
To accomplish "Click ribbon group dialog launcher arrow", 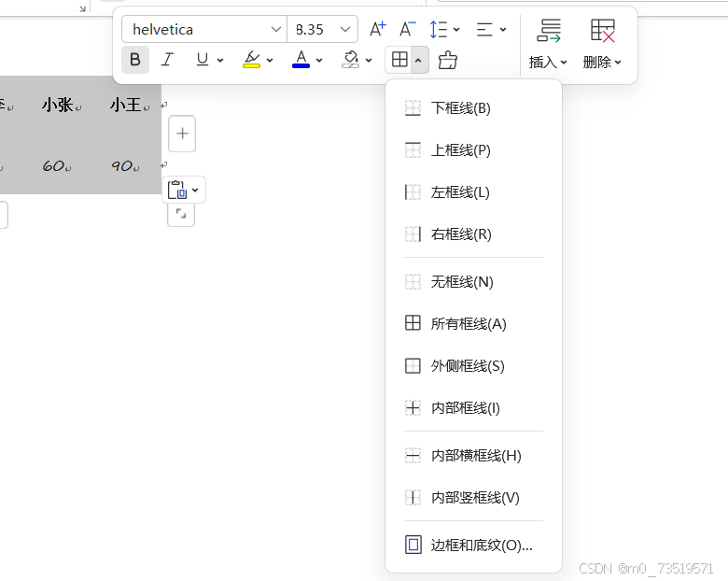I will click(x=82, y=8).
